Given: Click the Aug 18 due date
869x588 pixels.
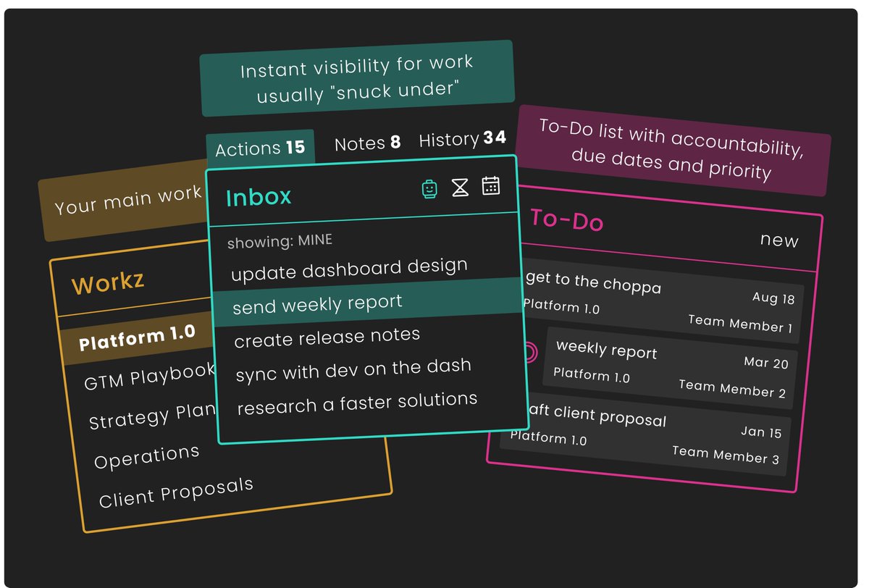Looking at the screenshot, I should pos(773,298).
